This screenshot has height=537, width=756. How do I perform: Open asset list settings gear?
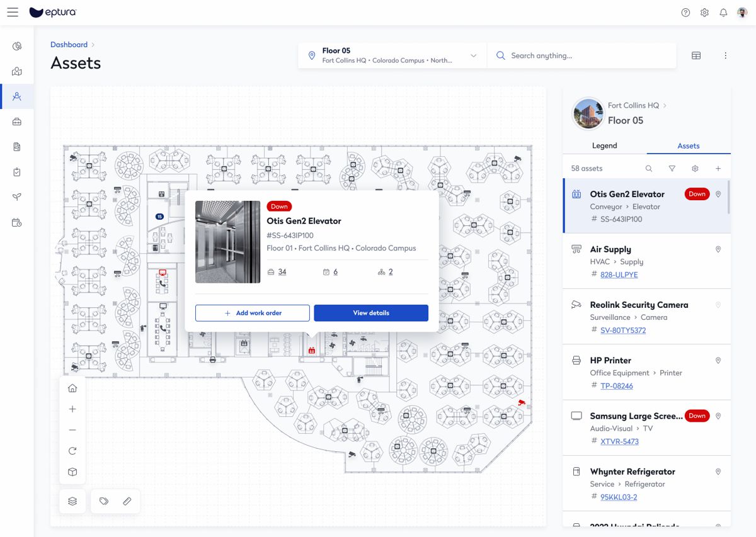pos(695,169)
